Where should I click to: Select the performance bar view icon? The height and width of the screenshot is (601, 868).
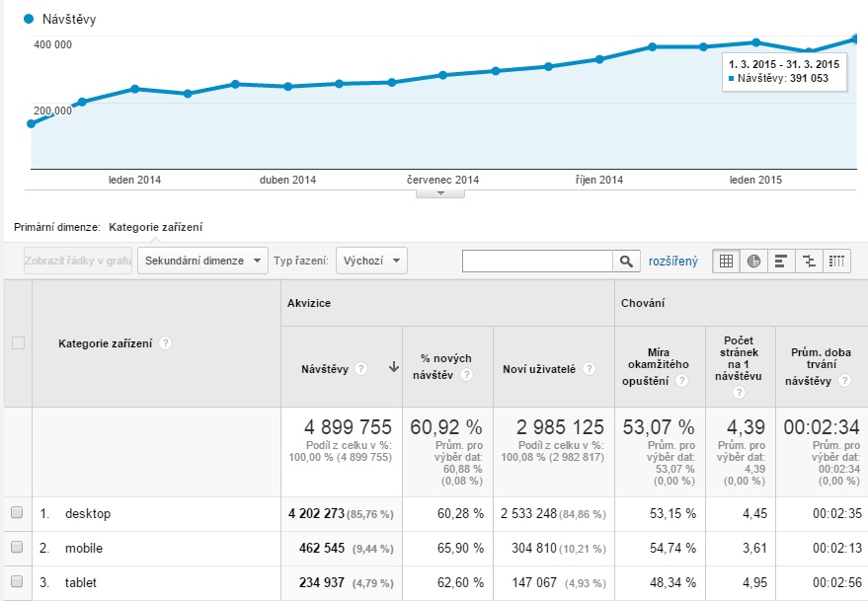tap(781, 262)
